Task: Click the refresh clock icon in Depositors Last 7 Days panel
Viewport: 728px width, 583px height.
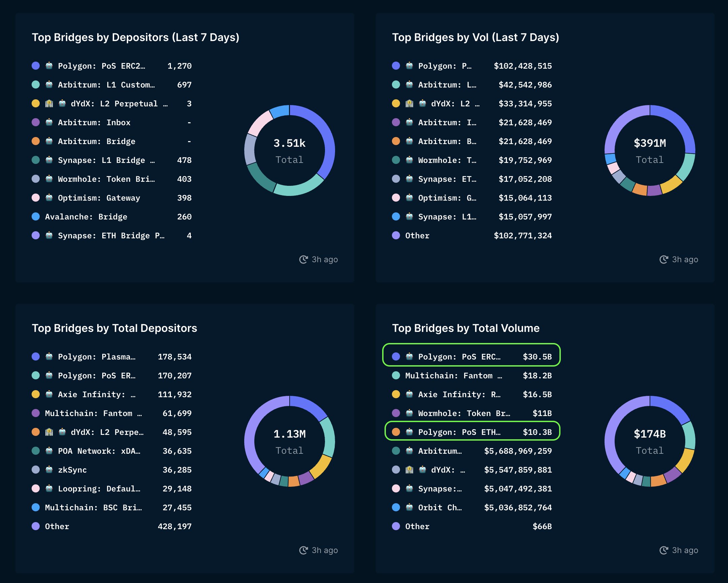Action: point(303,260)
